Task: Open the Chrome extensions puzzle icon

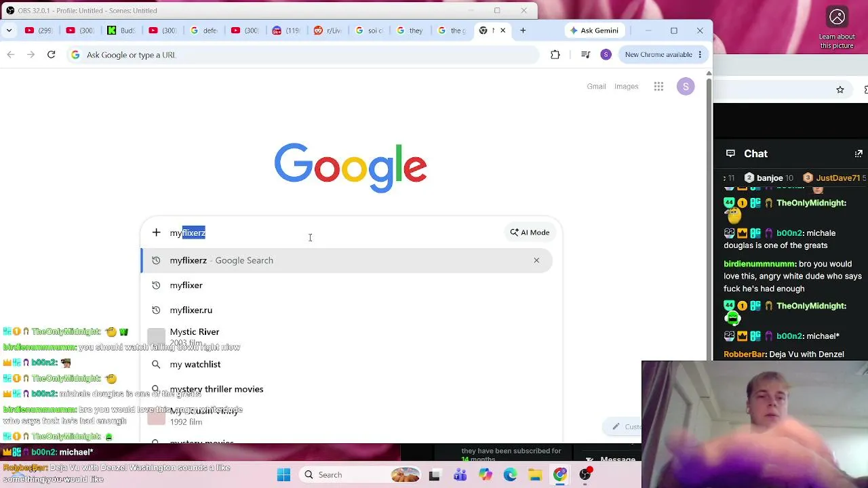Action: (x=555, y=55)
